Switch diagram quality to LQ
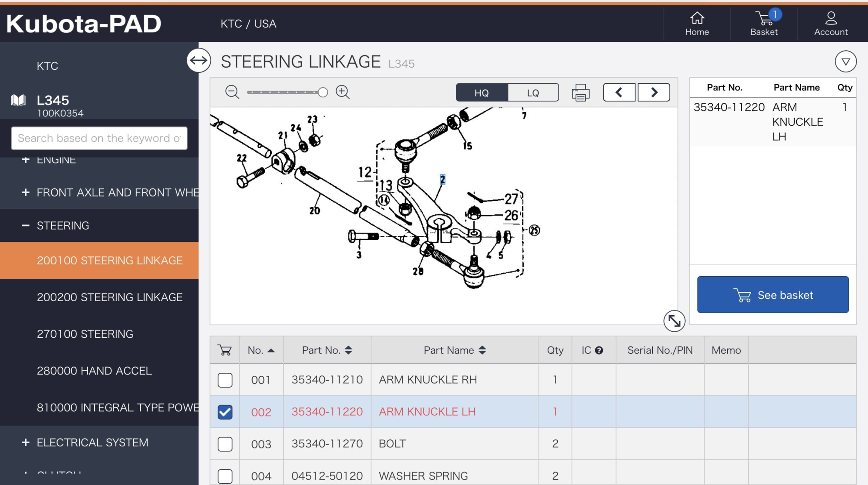This screenshot has height=485, width=868. [x=533, y=92]
